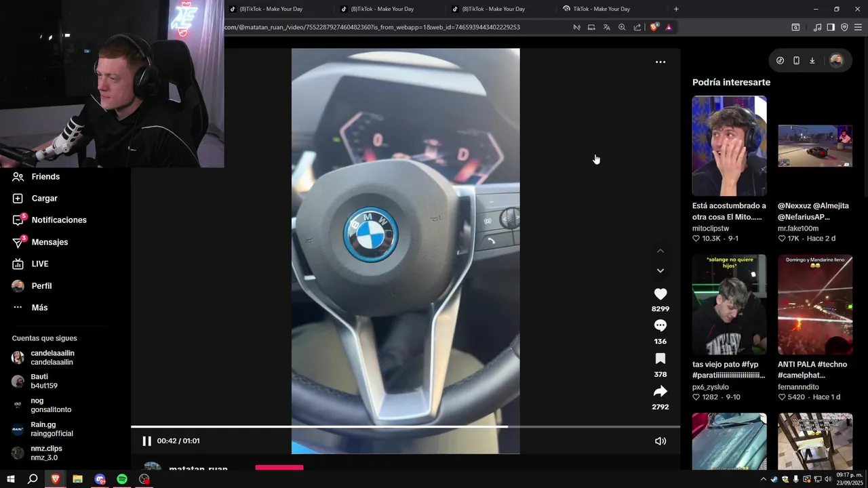Screen dimensions: 868x488
Task: Click the translate page icon in address bar
Action: [x=606, y=27]
